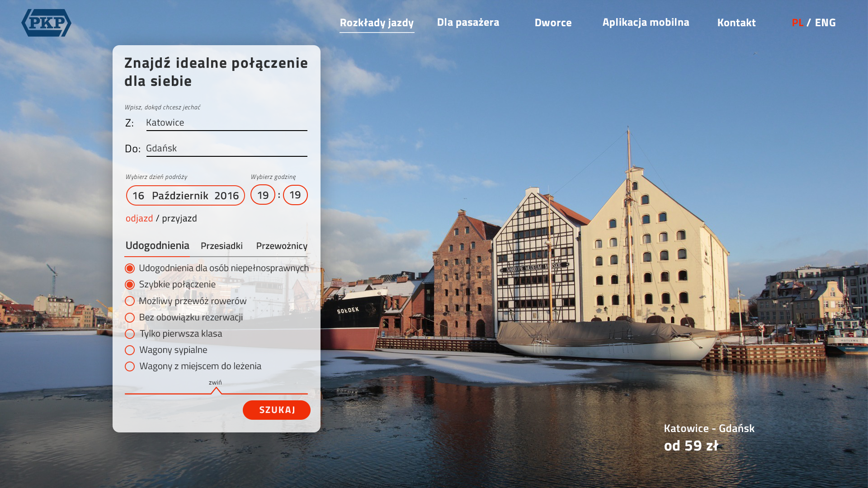The height and width of the screenshot is (488, 868).
Task: Select Możliwy przewóz rowerów option
Action: tap(130, 301)
